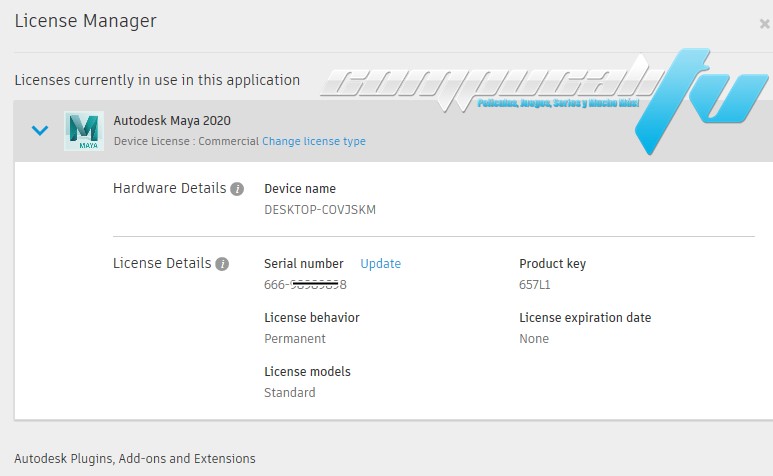Image resolution: width=773 pixels, height=476 pixels.
Task: Click the Permanent license behavior value
Action: coord(295,339)
